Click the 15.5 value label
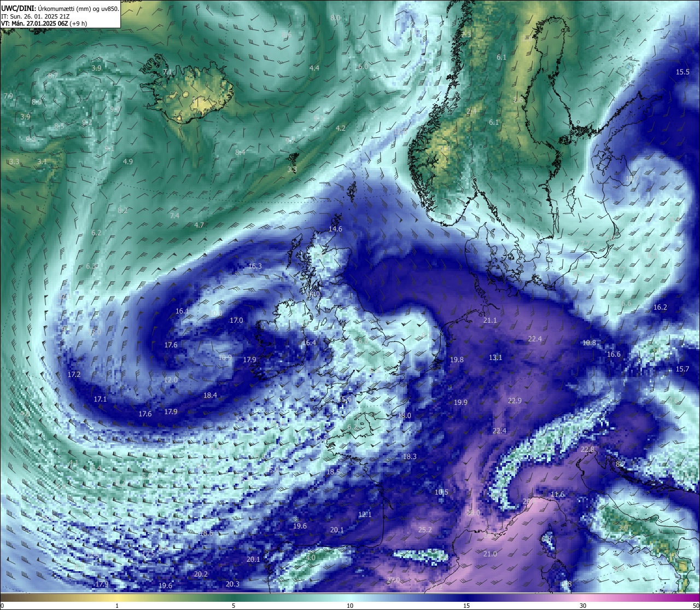The image size is (700, 610). (682, 72)
